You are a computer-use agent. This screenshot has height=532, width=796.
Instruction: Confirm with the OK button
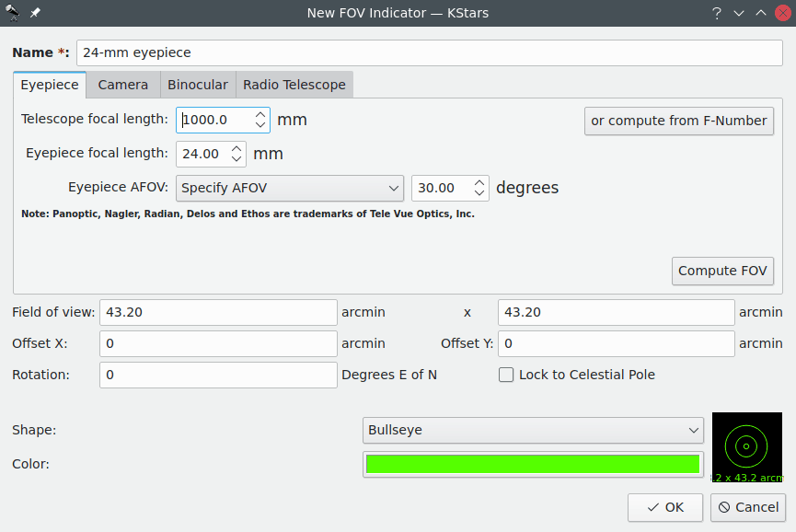click(x=665, y=507)
